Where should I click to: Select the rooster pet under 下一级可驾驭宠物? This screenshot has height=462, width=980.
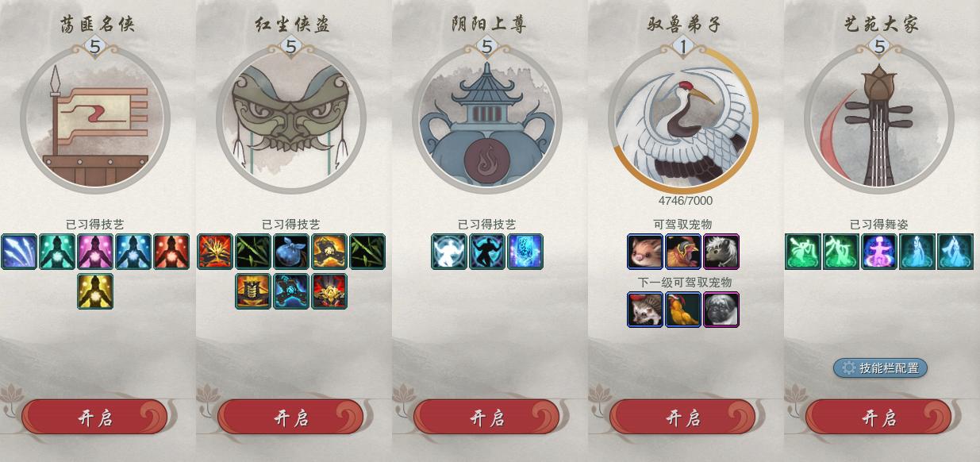[683, 310]
